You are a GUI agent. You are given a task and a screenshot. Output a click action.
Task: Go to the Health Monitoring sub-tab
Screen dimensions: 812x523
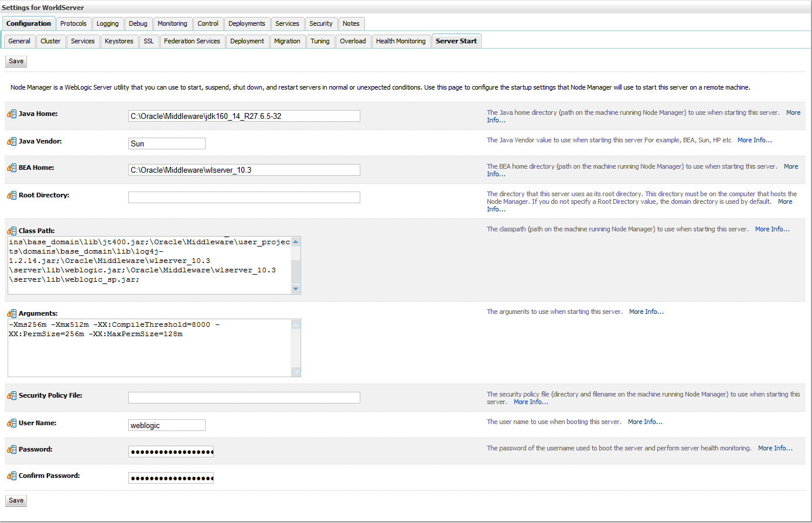401,41
